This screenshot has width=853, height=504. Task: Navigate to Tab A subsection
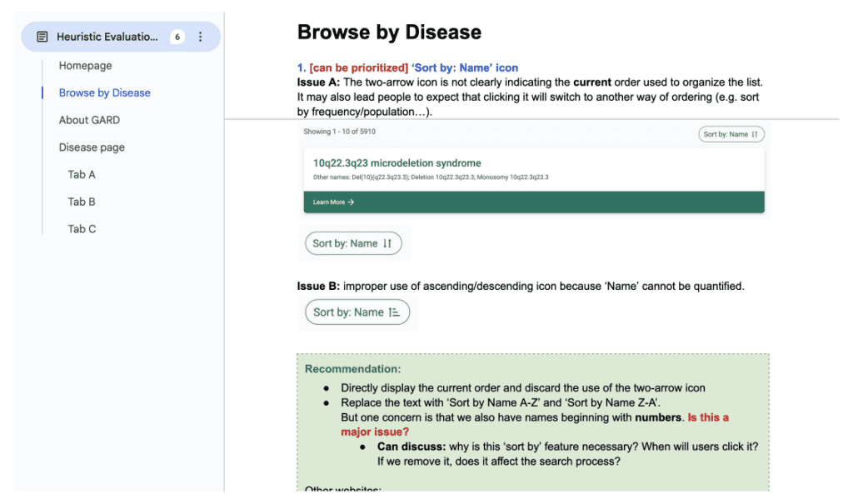click(x=82, y=175)
